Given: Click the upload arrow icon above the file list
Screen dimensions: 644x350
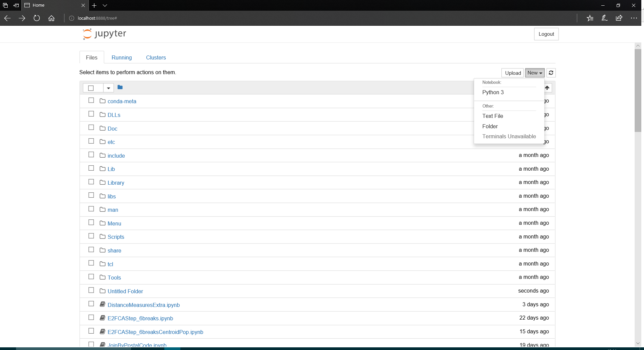Looking at the screenshot, I should click(547, 87).
